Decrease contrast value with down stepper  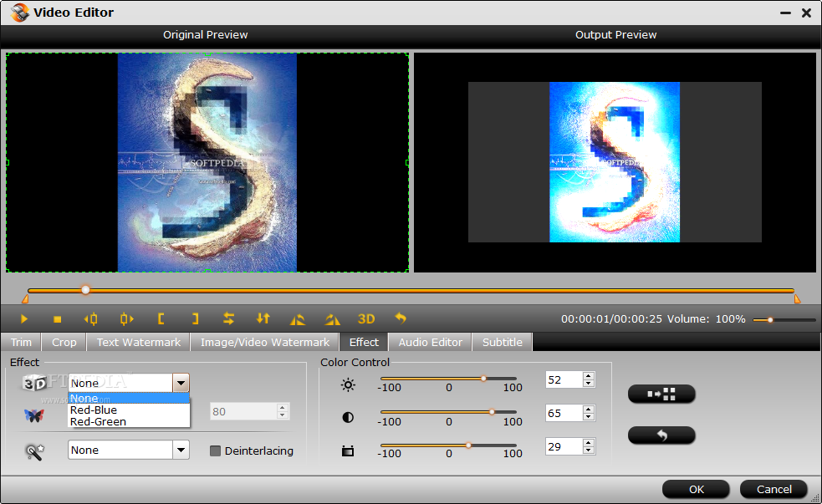point(589,417)
